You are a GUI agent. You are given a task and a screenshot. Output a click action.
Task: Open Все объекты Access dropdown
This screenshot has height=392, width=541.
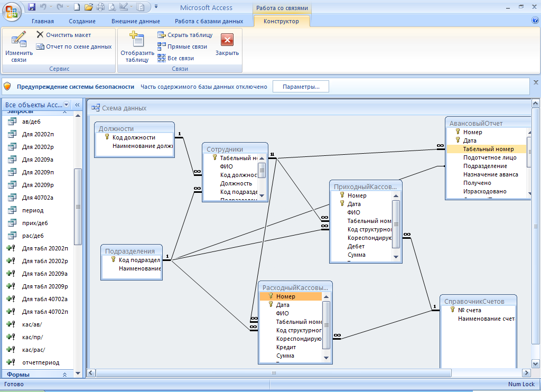pos(67,105)
